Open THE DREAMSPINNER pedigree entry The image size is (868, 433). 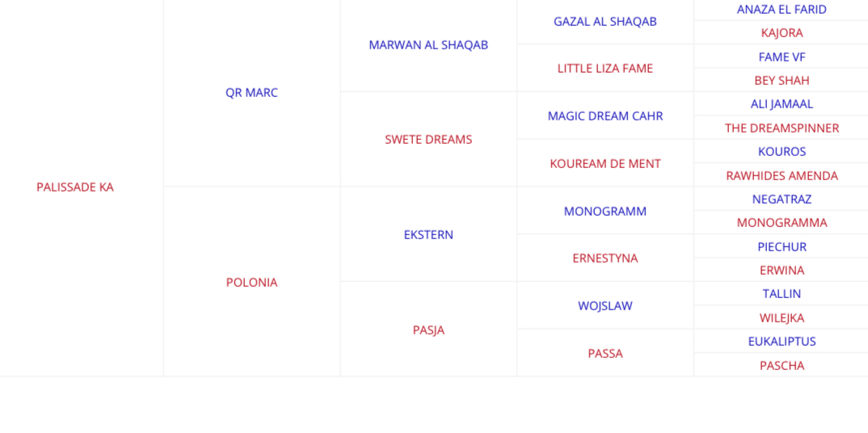point(782,128)
